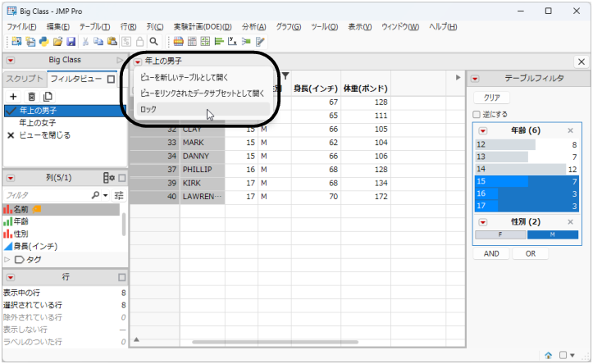Remove the 性別 filter with its X
Viewport: 593px width, 364px height.
(x=570, y=222)
